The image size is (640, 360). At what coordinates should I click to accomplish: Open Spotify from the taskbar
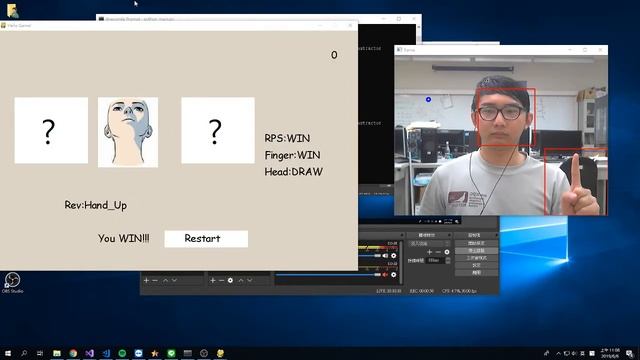tap(122, 353)
